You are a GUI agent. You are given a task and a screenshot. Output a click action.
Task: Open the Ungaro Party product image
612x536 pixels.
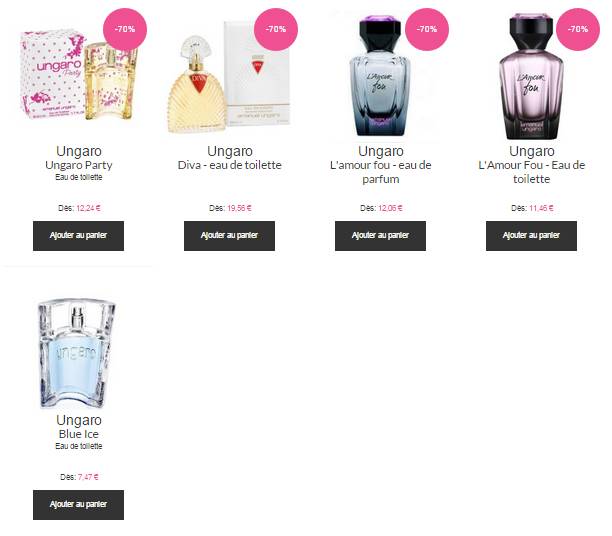pos(78,76)
